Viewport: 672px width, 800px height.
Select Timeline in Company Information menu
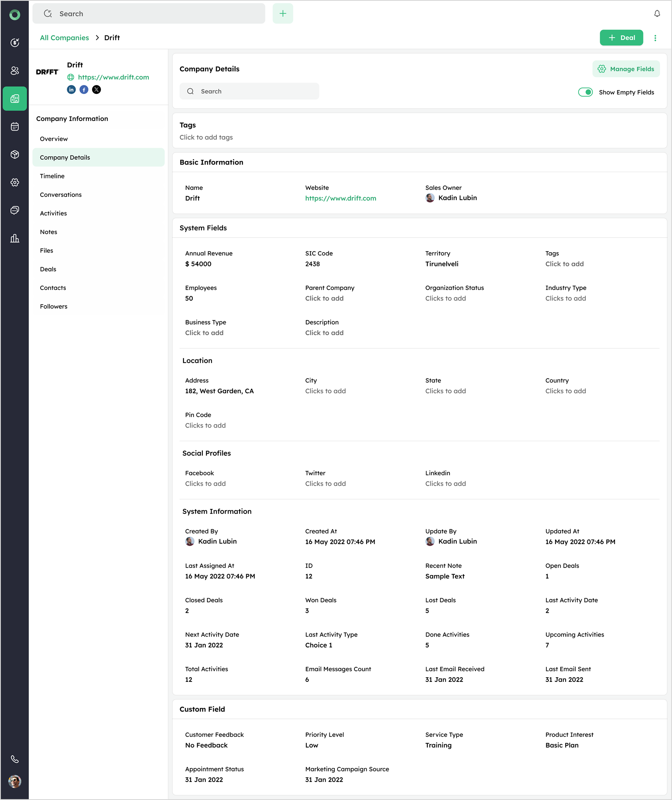(52, 176)
